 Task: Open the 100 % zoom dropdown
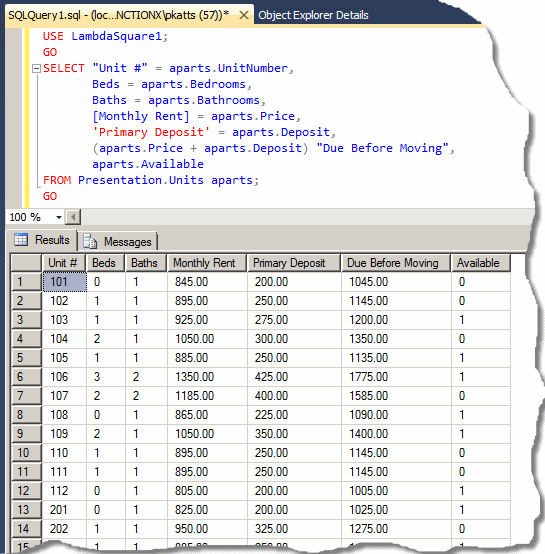59,217
